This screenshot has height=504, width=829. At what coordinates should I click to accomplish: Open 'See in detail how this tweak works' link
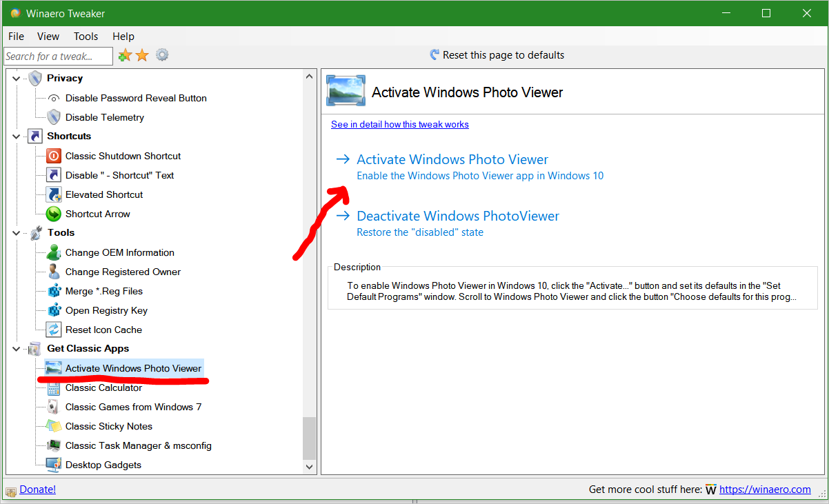pos(400,125)
